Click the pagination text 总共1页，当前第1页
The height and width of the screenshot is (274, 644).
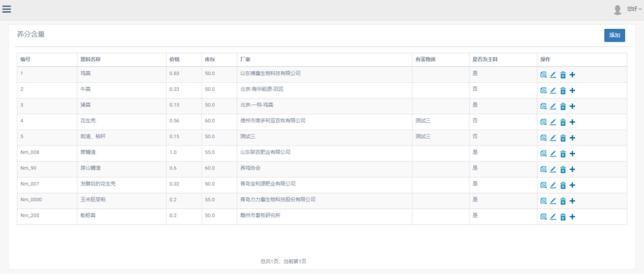pos(283,261)
